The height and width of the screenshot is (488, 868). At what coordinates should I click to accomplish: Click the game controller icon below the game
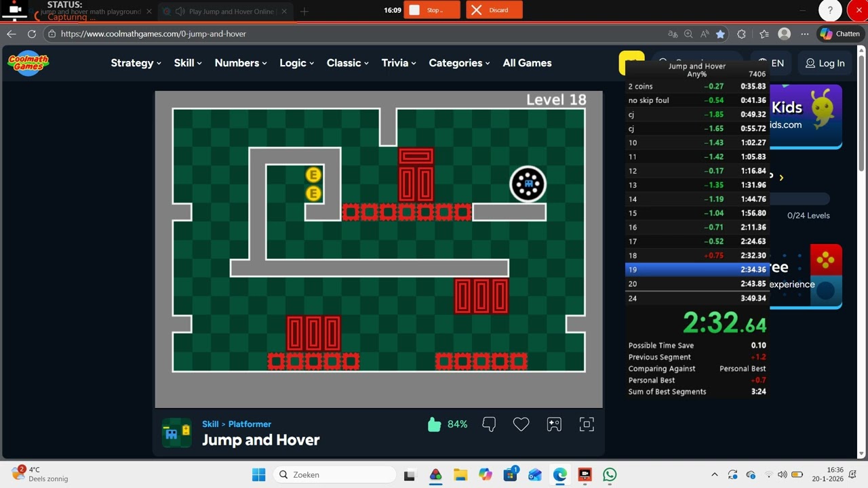coord(554,424)
